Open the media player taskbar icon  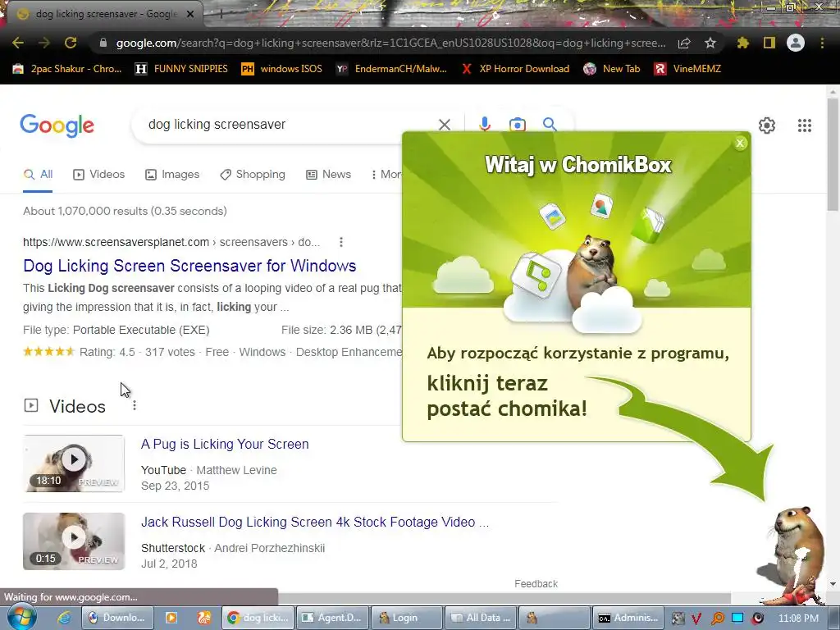pyautogui.click(x=171, y=618)
